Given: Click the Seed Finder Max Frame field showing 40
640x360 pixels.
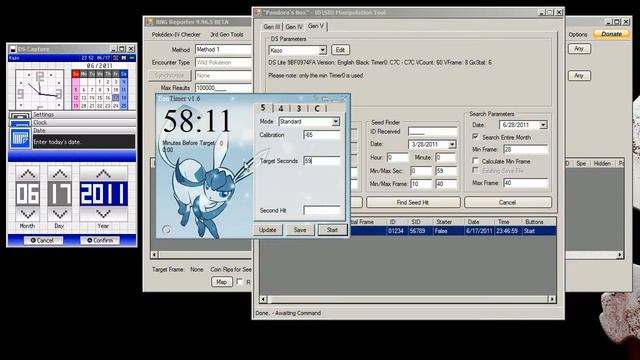Looking at the screenshot, I should click(446, 184).
